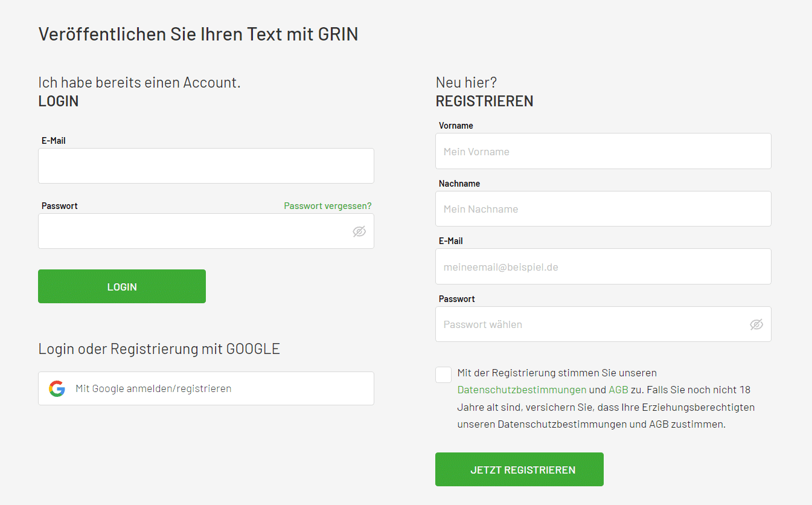Open the AGB link
This screenshot has height=505, width=812.
tap(618, 390)
